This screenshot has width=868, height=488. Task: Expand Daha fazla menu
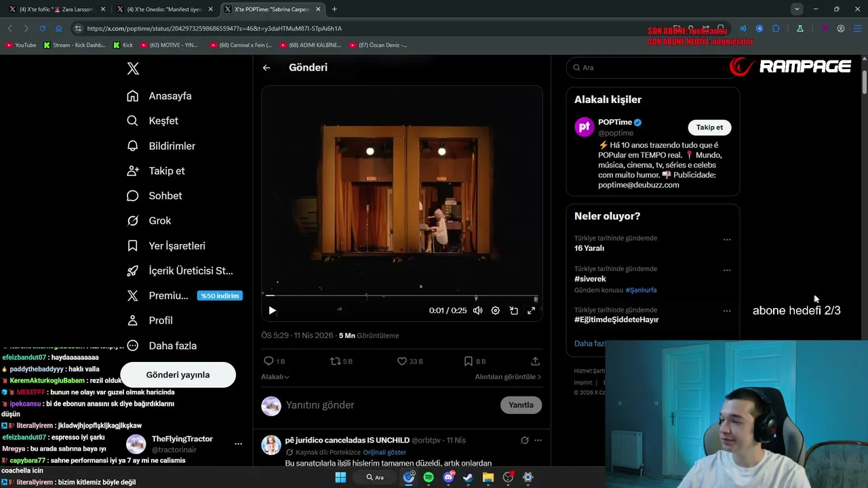(x=161, y=346)
